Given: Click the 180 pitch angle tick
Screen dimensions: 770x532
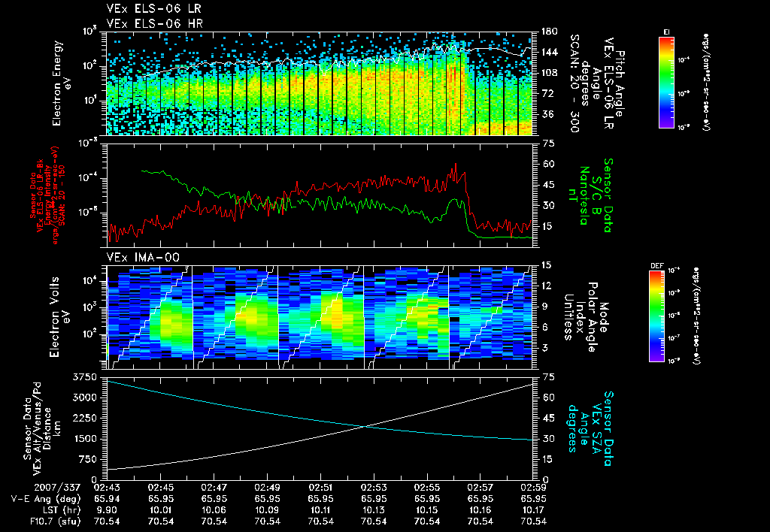Looking at the screenshot, I should coord(549,32).
